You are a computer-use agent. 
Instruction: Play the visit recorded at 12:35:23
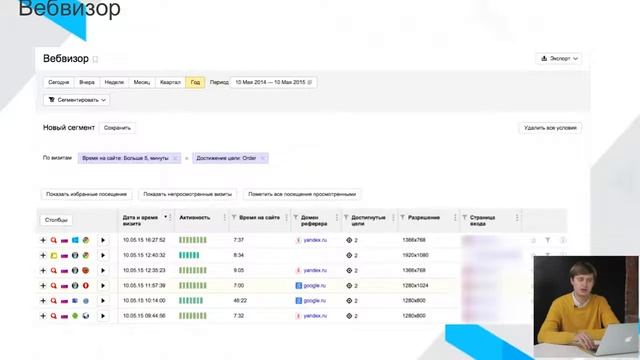click(x=103, y=271)
